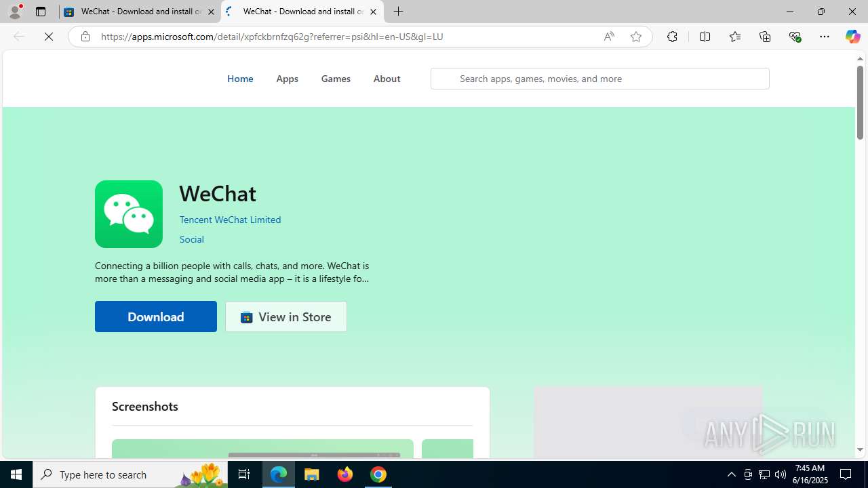The width and height of the screenshot is (868, 488).
Task: Click the View in Store button
Action: tap(286, 317)
